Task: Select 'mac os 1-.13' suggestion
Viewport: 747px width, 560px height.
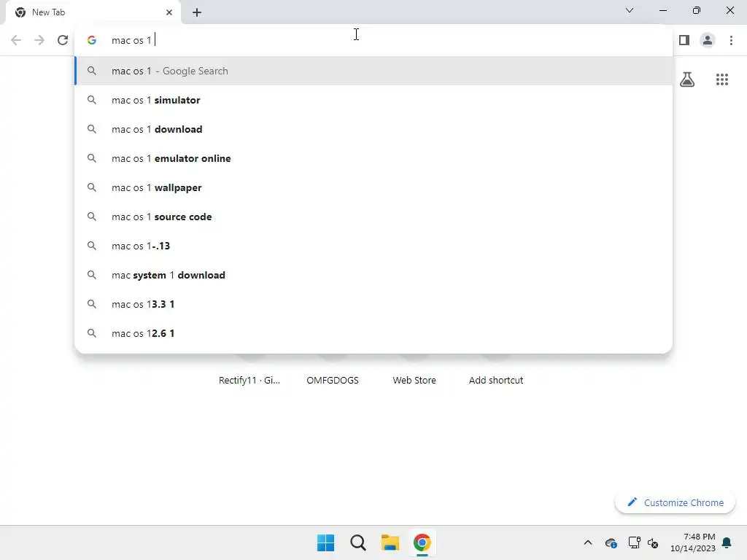Action: (373, 246)
